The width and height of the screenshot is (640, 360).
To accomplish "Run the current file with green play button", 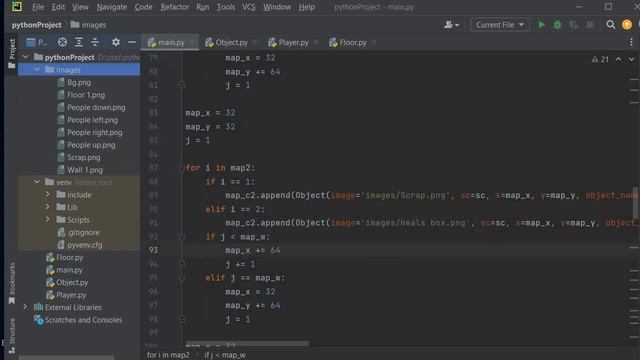I will [x=541, y=25].
